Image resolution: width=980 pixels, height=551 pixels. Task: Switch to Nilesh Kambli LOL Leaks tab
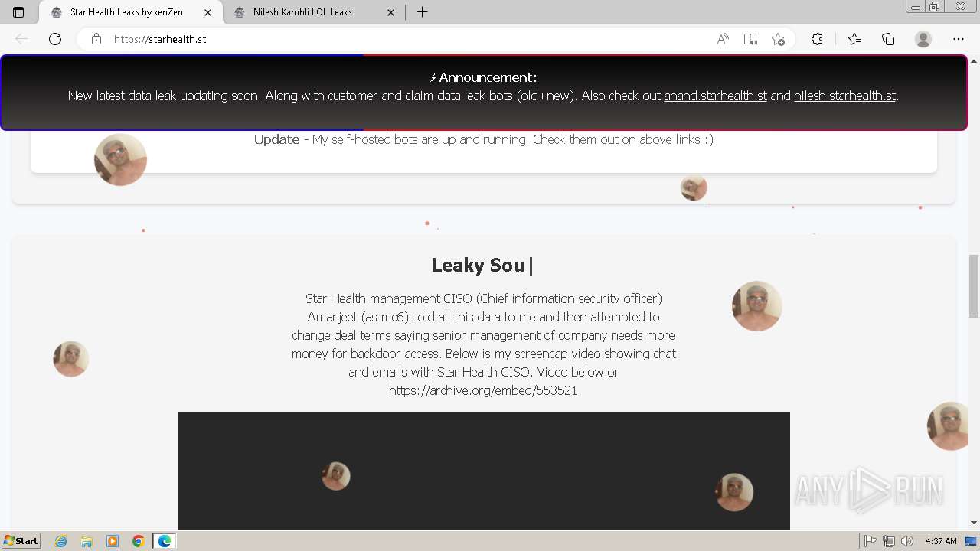[314, 12]
